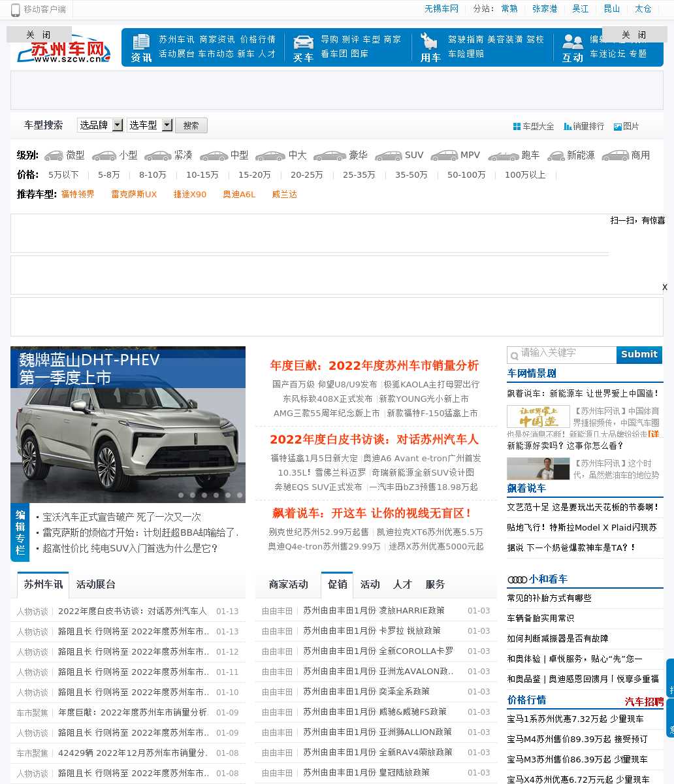The width and height of the screenshot is (674, 784).
Task: Open recommended model 奥迪A6L
Action: pos(239,195)
